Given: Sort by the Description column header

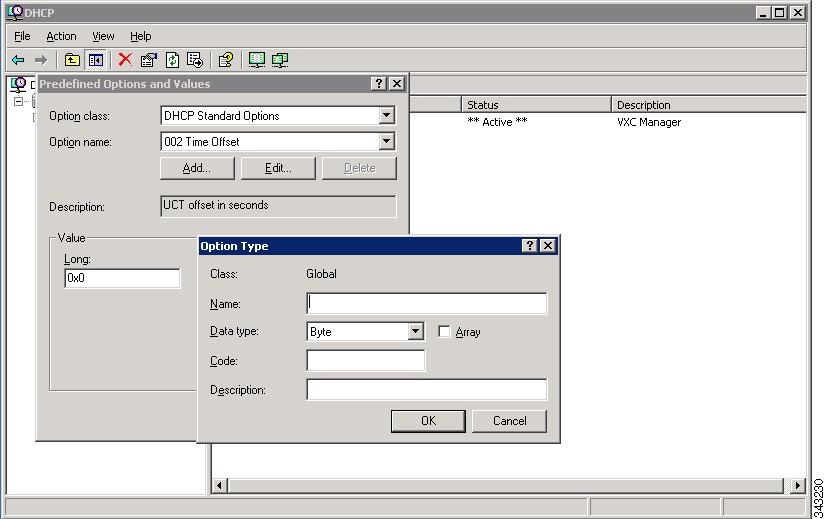Looking at the screenshot, I should (709, 105).
